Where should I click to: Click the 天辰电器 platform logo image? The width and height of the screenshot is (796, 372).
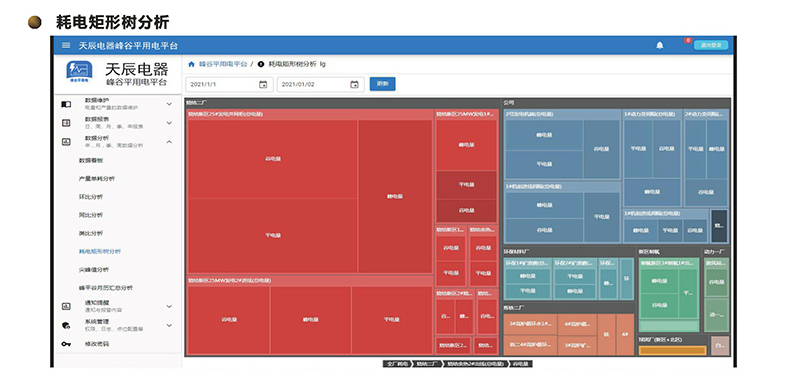(80, 72)
